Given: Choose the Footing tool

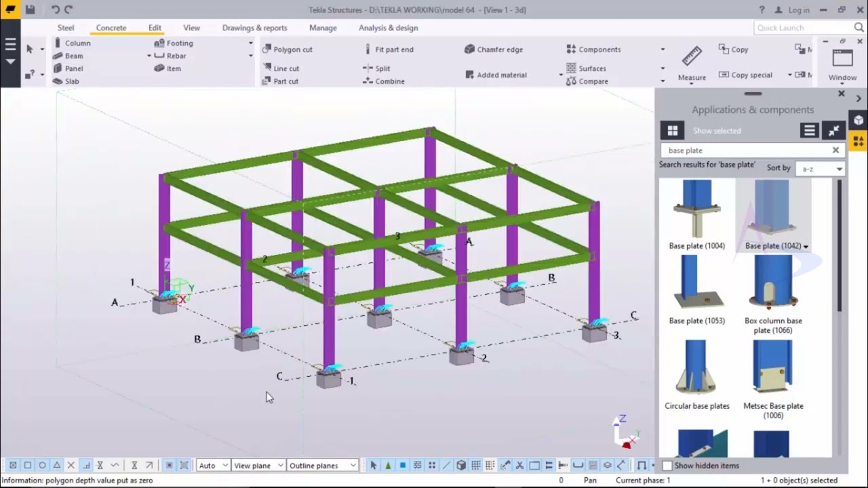Looking at the screenshot, I should coord(174,43).
